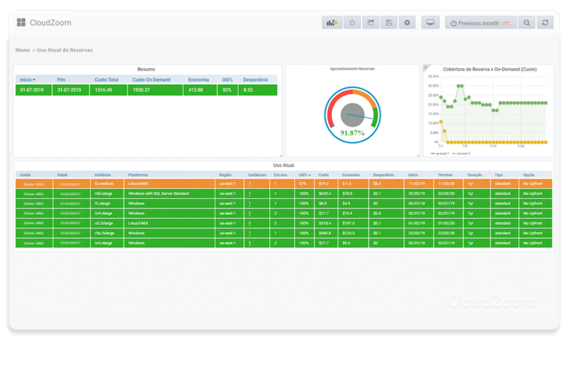Mark this report as favorite with the star icon
Image resolution: width=567 pixels, height=392 pixels.
click(352, 22)
